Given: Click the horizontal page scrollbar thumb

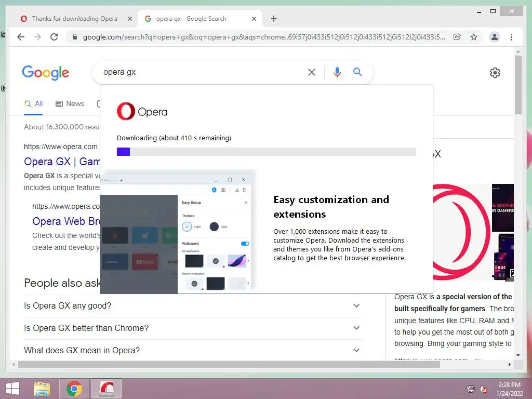Looking at the screenshot, I should coord(229,364).
